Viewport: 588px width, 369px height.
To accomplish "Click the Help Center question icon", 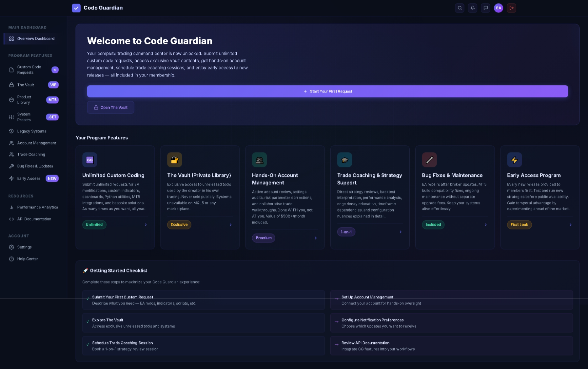I will [x=11, y=259].
